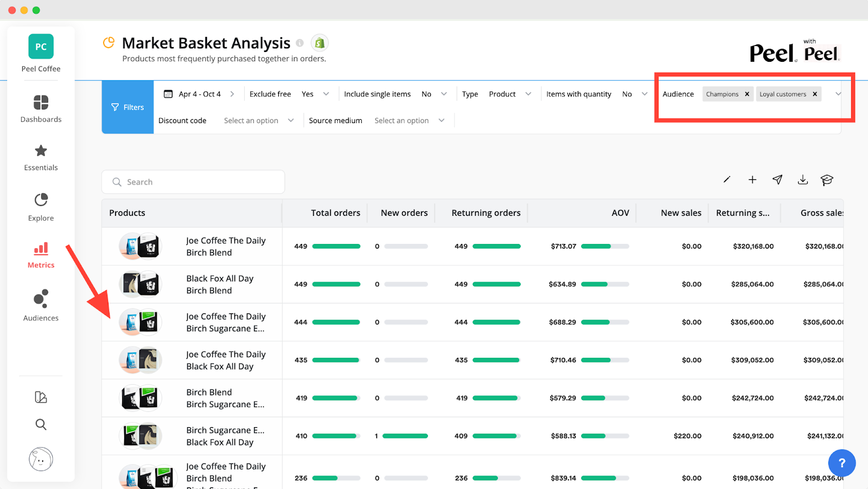The width and height of the screenshot is (868, 489).
Task: Open the Peel Coffee workspace avatar
Action: point(41,47)
